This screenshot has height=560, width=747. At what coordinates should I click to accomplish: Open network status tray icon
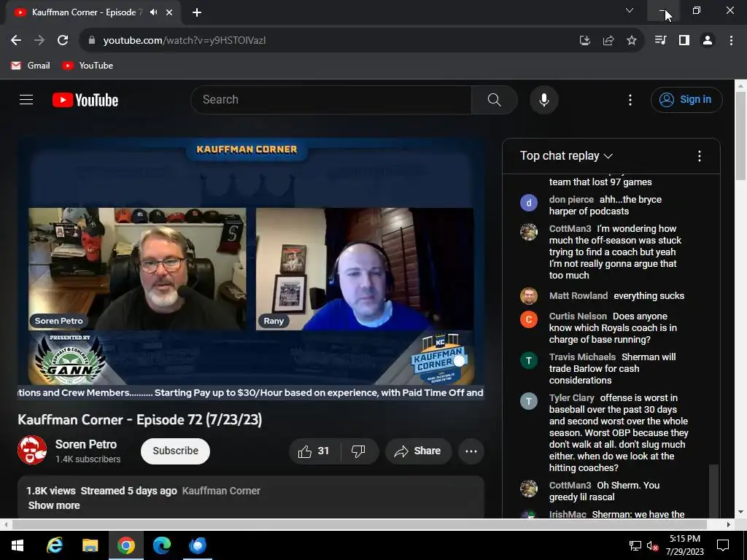635,545
